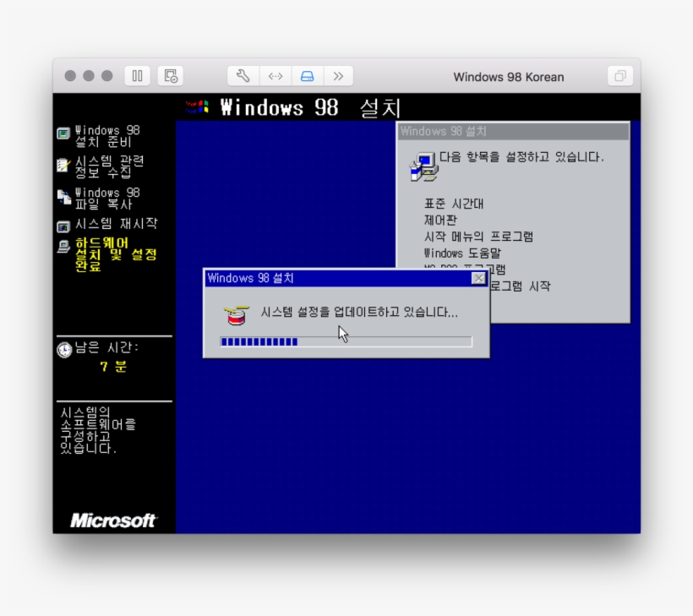The width and height of the screenshot is (693, 616).
Task: Click the 시스템의 소프트웨어를 구성하고 있습니다 status text
Action: click(x=98, y=431)
